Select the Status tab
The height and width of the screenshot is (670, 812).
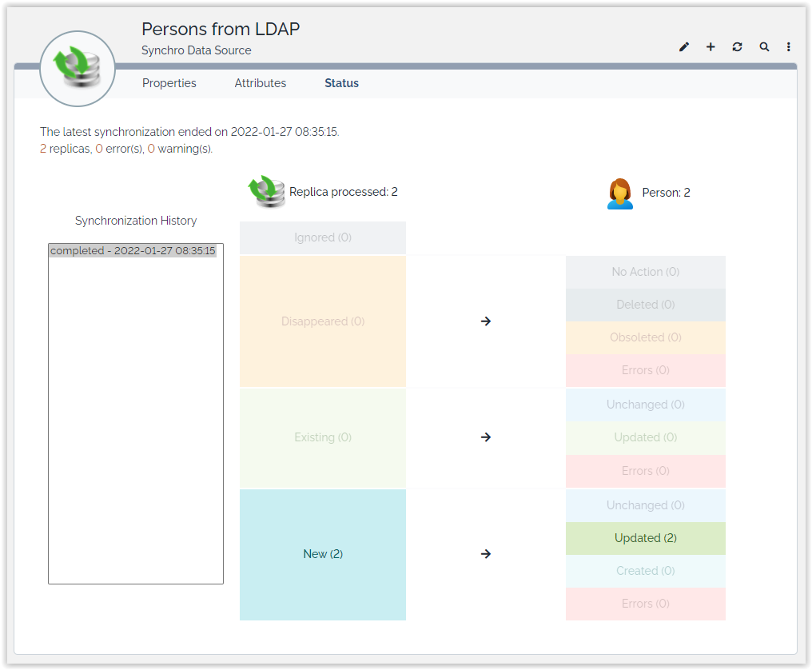pyautogui.click(x=341, y=83)
